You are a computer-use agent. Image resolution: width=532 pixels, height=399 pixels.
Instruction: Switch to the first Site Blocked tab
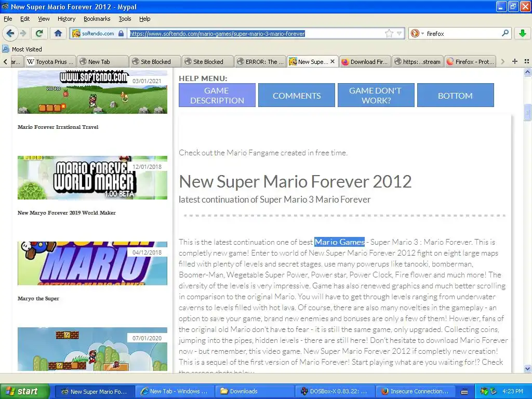pyautogui.click(x=155, y=62)
